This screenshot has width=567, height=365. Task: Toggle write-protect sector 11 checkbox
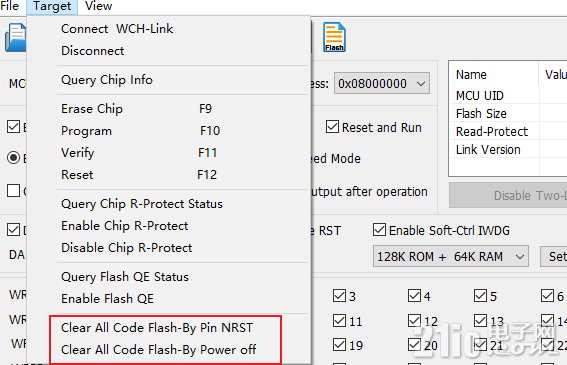(x=339, y=321)
